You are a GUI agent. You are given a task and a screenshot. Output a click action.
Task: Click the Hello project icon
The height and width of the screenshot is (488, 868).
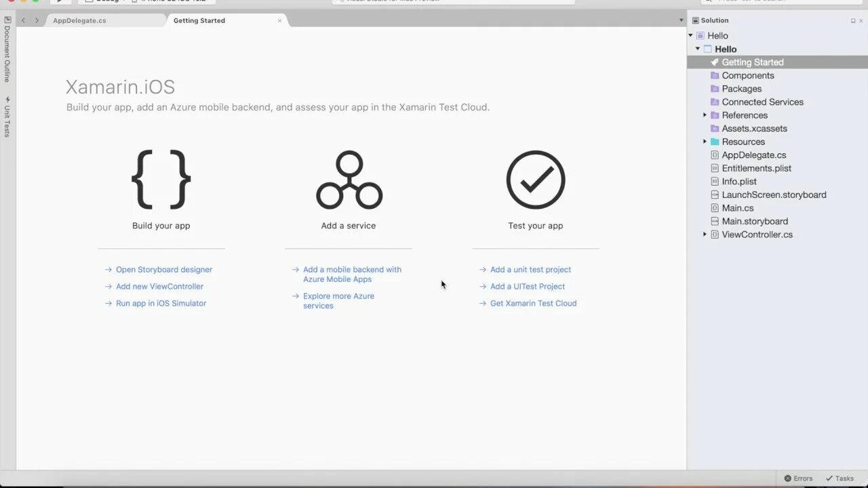[708, 49]
